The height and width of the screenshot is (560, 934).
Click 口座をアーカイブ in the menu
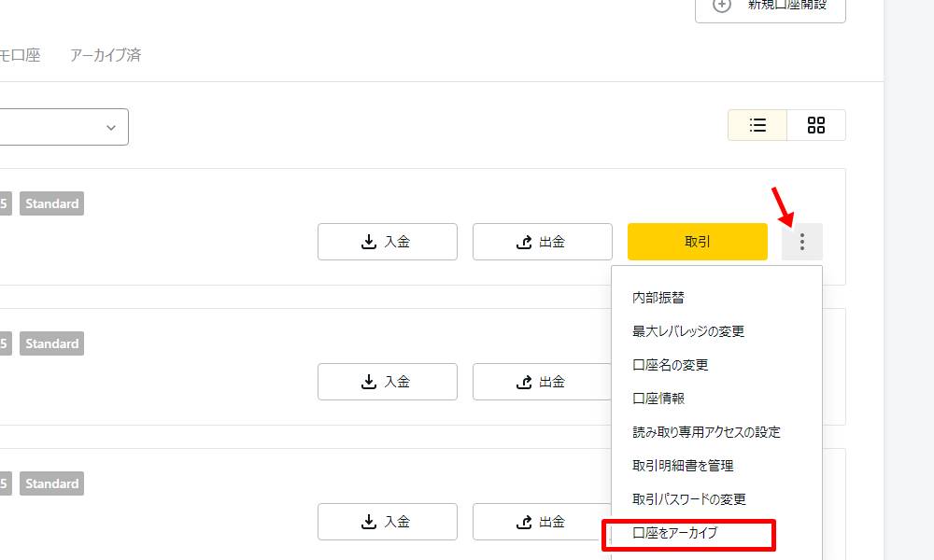click(674, 533)
